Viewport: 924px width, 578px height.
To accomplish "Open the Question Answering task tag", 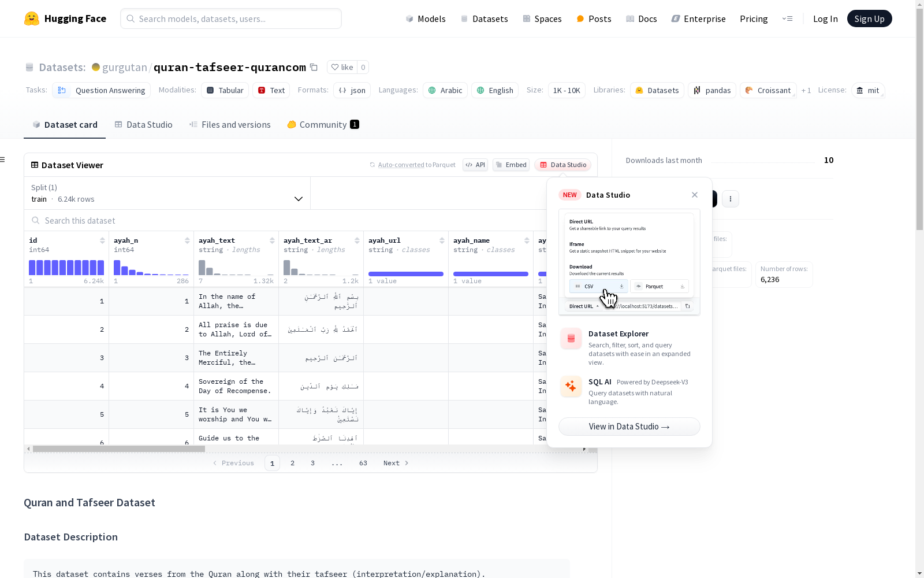I will [x=102, y=90].
